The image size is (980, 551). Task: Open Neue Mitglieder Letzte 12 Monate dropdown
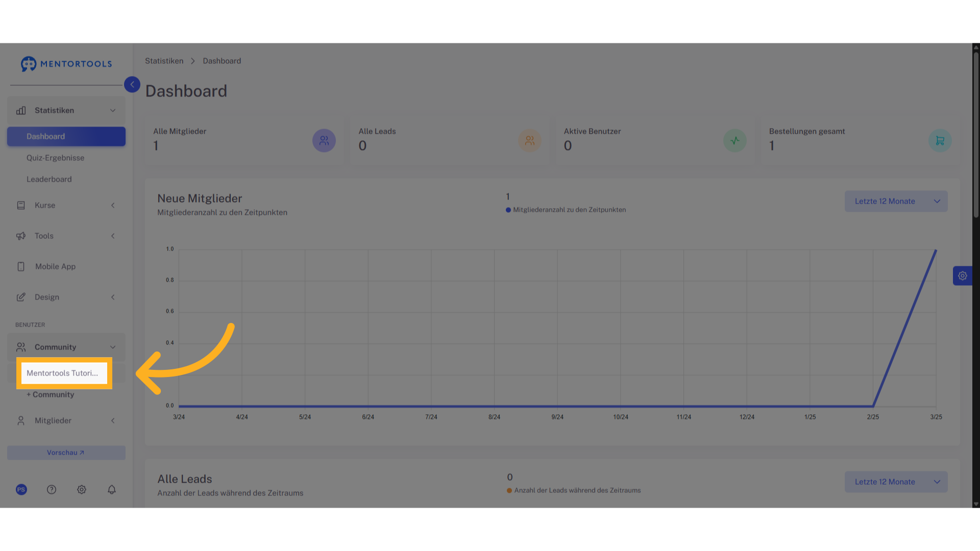click(896, 202)
